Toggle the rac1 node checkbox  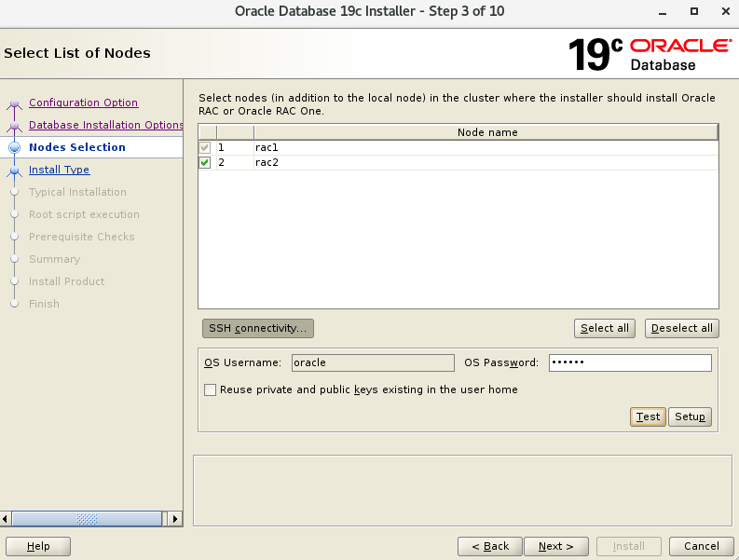tap(205, 148)
